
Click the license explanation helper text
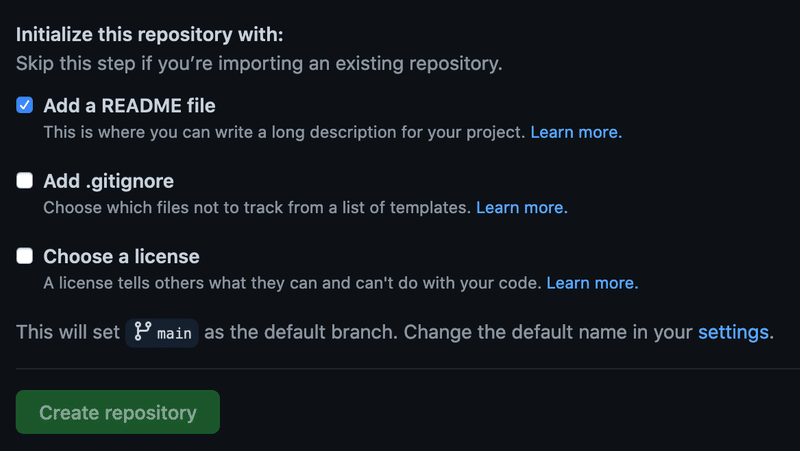coord(292,283)
